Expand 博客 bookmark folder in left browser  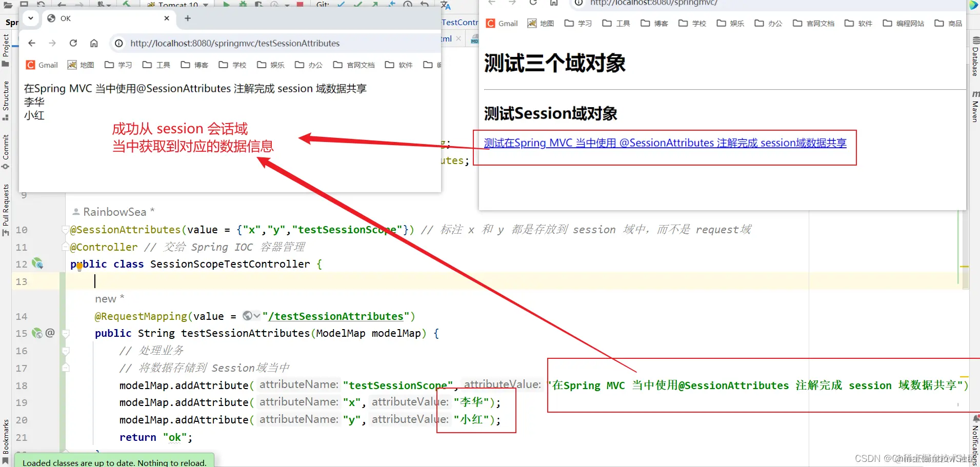tap(194, 65)
